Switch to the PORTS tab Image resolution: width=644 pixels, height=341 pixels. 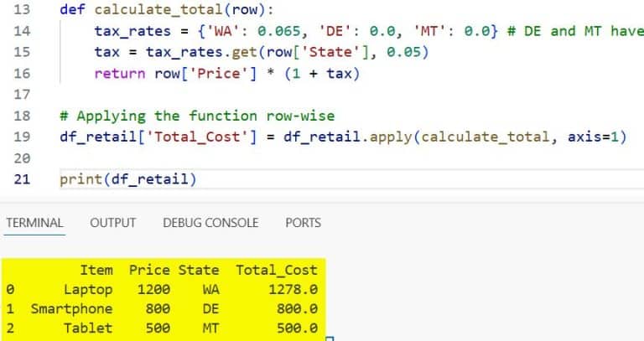click(303, 223)
